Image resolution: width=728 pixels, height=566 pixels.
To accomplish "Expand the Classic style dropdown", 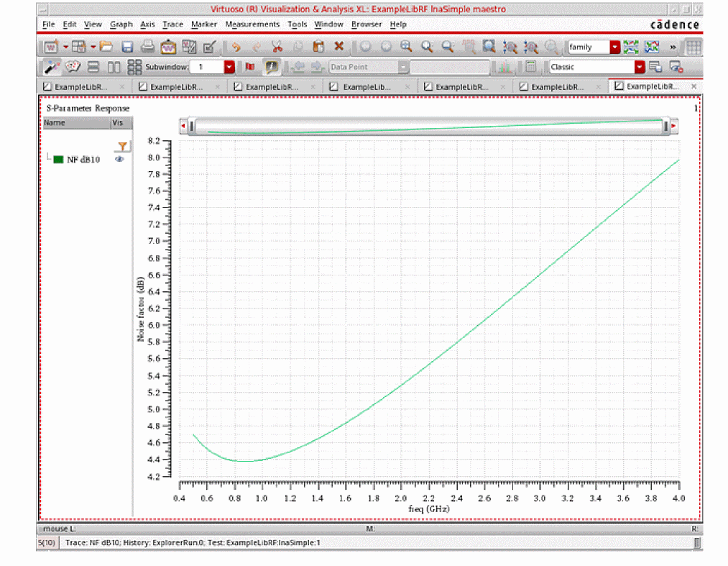I will coord(639,67).
